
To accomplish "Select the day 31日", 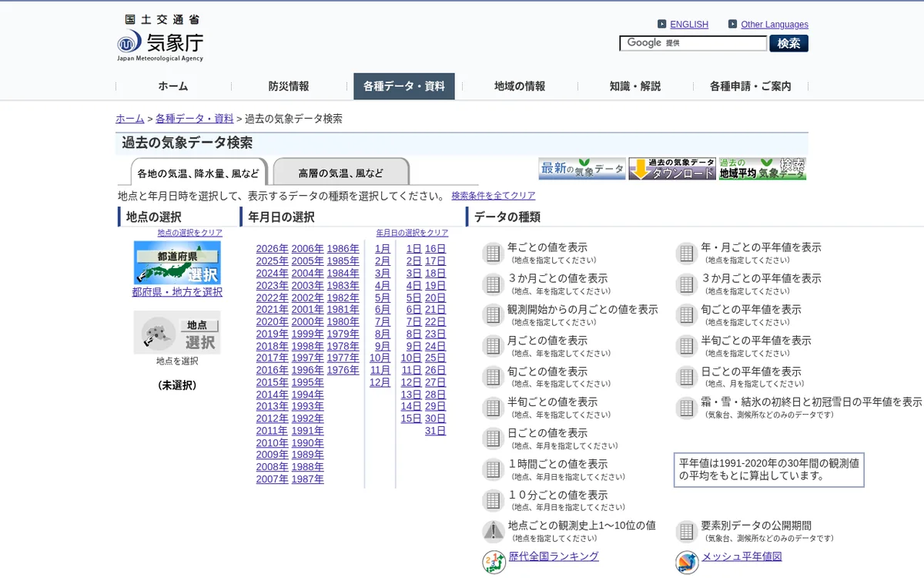I will coord(436,431).
